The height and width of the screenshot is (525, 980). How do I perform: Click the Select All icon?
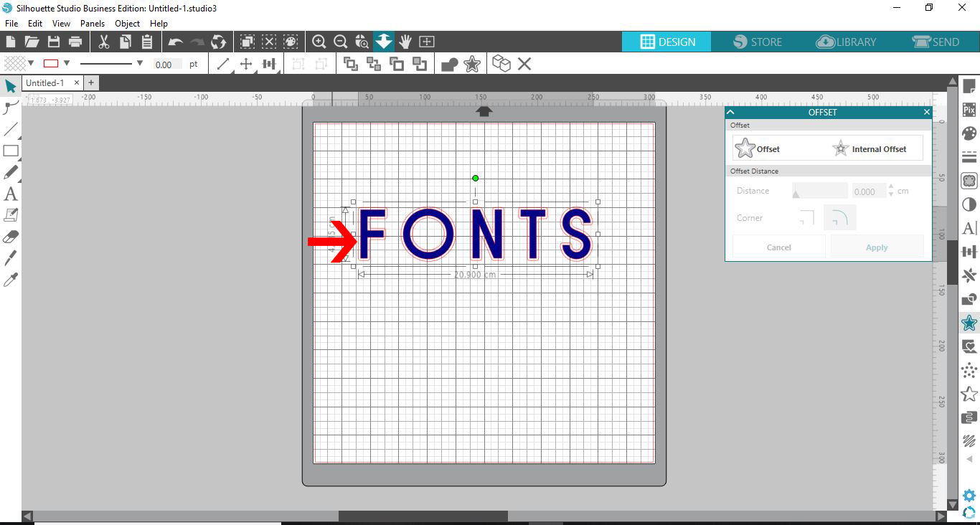pyautogui.click(x=247, y=42)
